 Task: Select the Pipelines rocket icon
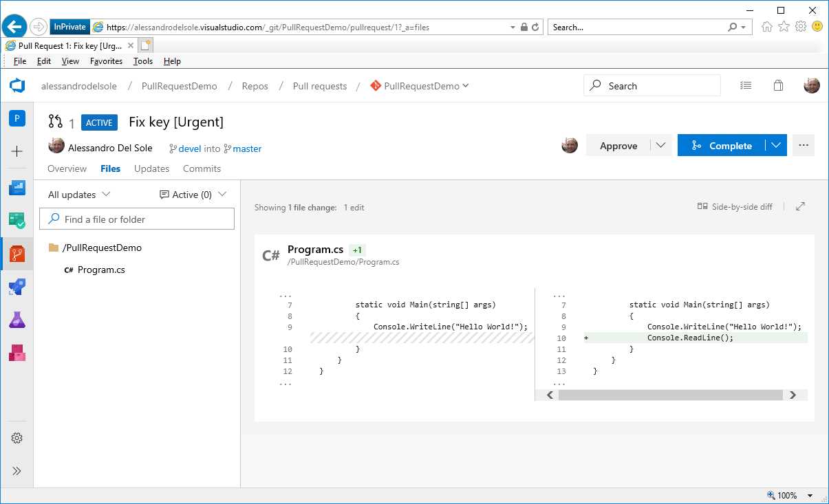click(x=17, y=287)
